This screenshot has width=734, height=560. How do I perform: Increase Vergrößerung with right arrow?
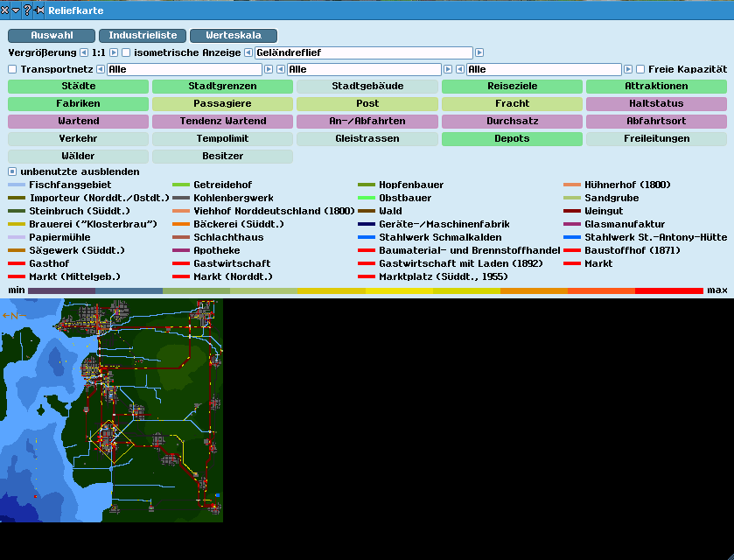(114, 52)
